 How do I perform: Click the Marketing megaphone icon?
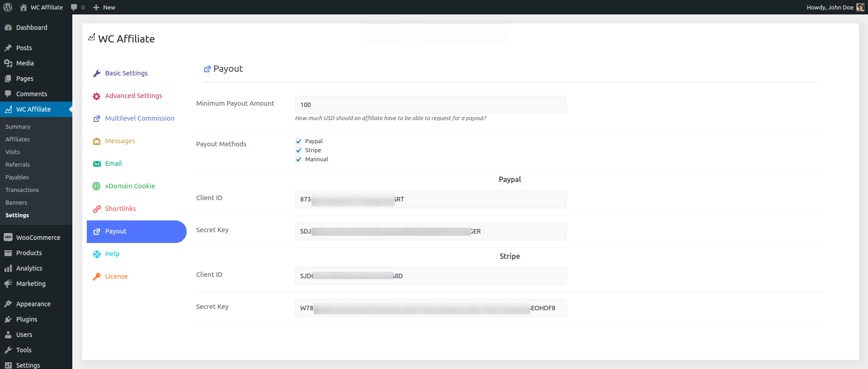tap(8, 284)
